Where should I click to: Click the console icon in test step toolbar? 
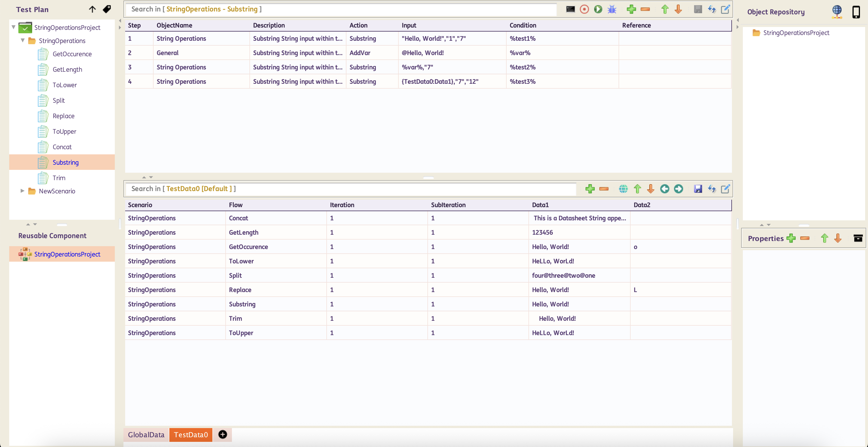(x=570, y=9)
